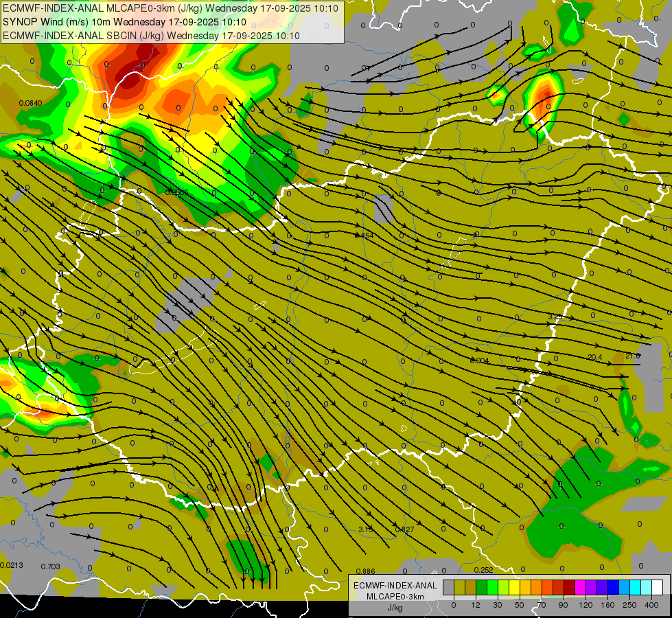Click the legend tick value 90

[563, 605]
